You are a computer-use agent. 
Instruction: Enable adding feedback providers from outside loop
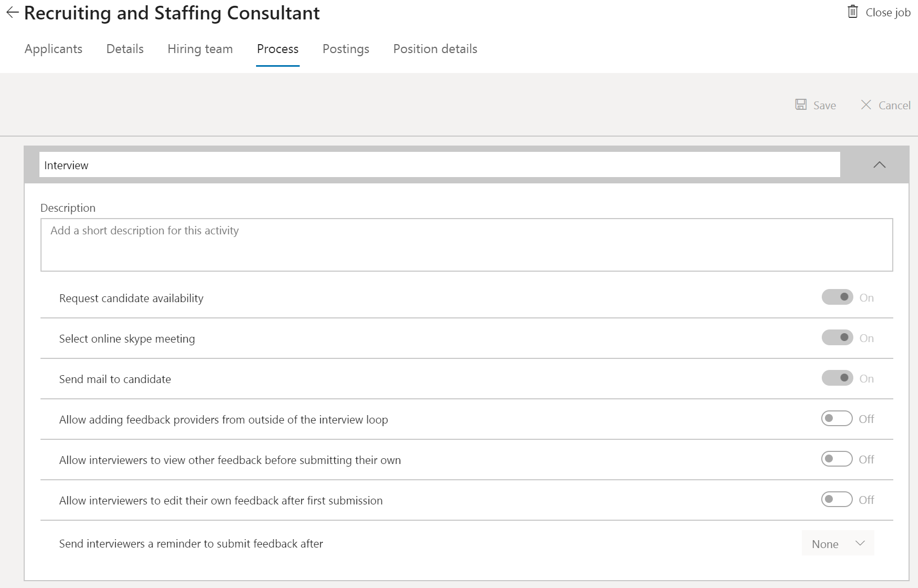click(x=837, y=418)
